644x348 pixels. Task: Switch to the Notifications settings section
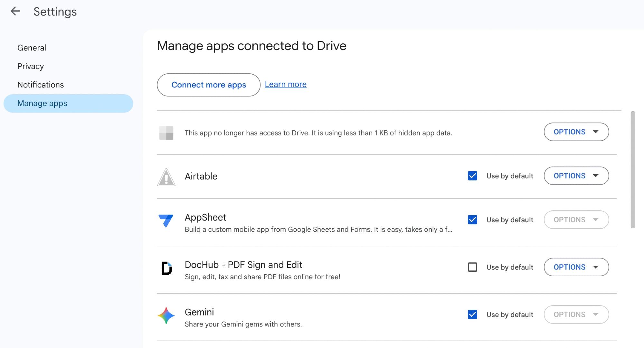[41, 85]
